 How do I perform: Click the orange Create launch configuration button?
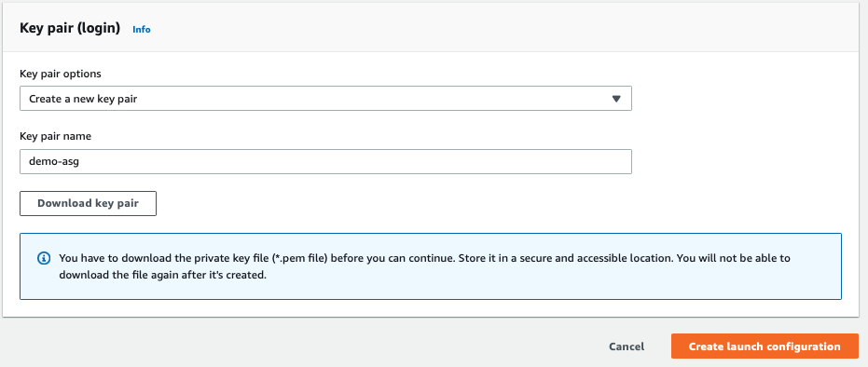765,347
